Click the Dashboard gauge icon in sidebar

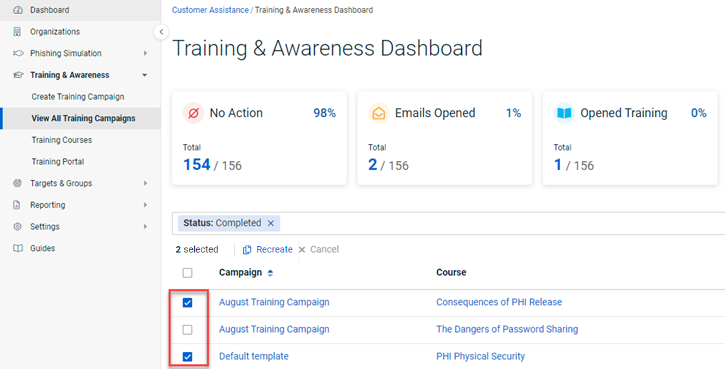tap(18, 10)
